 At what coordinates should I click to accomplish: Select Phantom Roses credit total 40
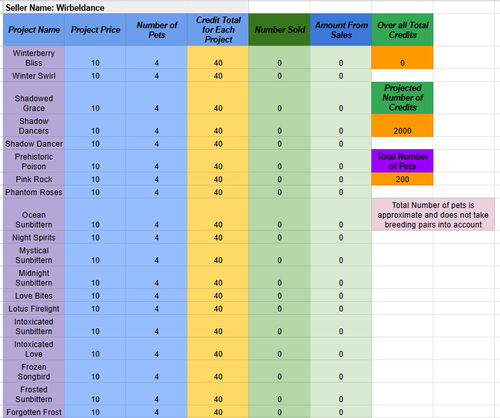tap(218, 192)
